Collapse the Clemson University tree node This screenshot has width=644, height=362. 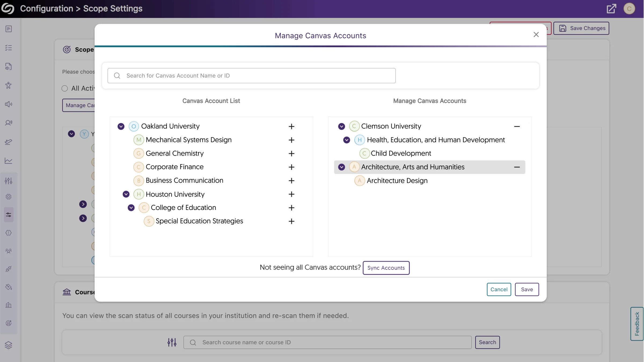pyautogui.click(x=342, y=126)
